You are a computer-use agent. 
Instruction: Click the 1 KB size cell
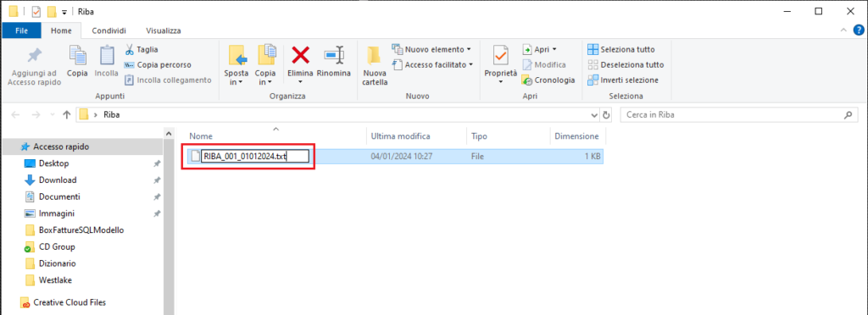tap(593, 157)
